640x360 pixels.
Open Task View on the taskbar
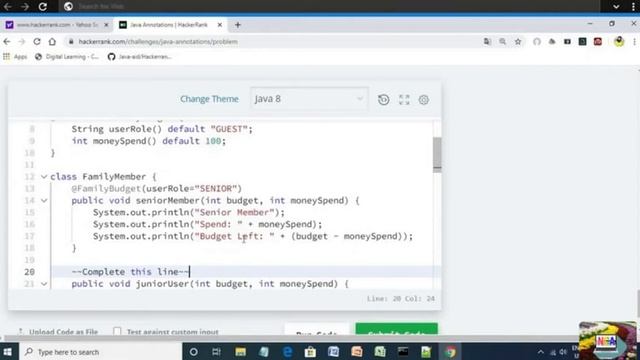[x=216, y=352]
